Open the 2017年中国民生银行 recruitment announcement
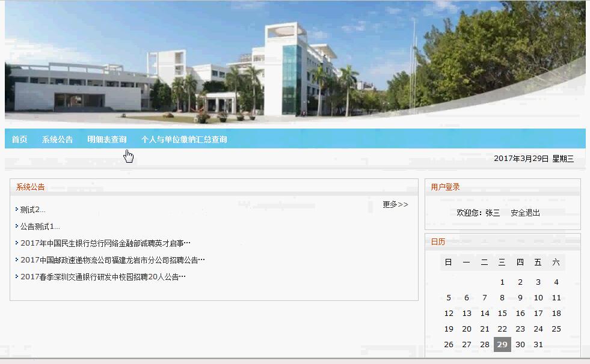The image size is (590, 364). click(105, 243)
